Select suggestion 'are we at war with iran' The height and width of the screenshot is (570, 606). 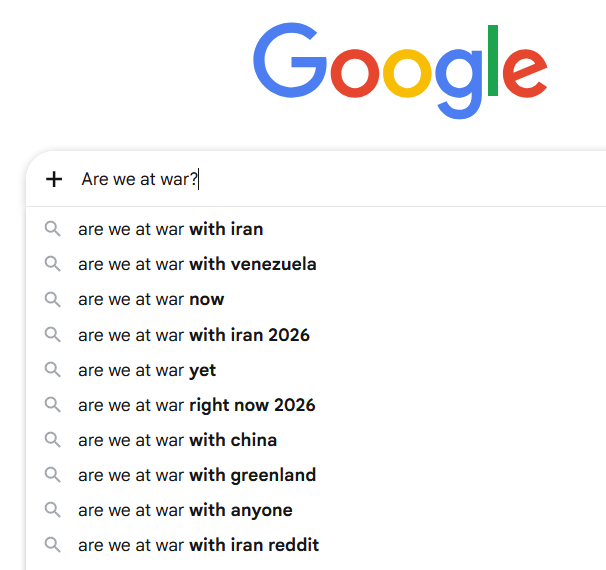click(171, 229)
